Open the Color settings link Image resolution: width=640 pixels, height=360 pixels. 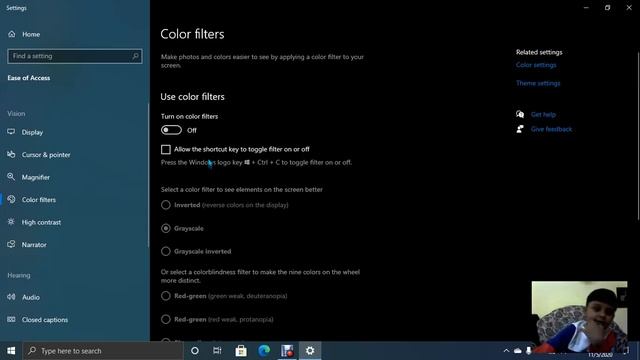point(536,65)
